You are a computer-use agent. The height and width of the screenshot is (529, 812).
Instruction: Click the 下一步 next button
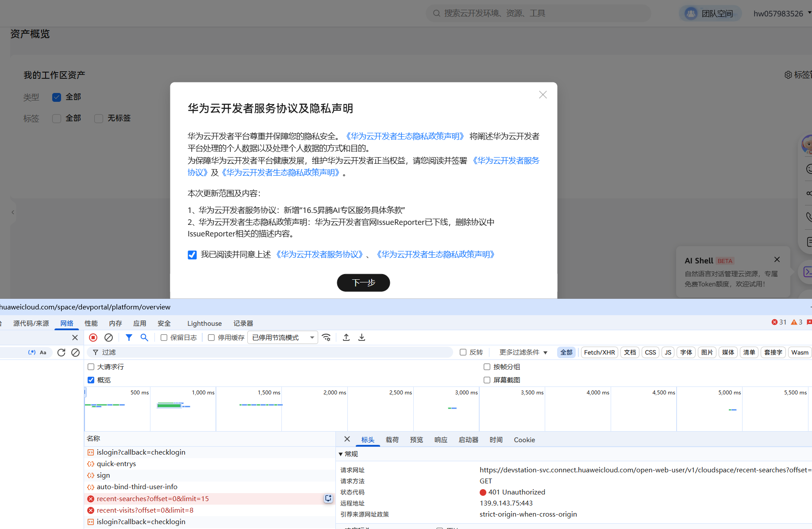pos(363,282)
